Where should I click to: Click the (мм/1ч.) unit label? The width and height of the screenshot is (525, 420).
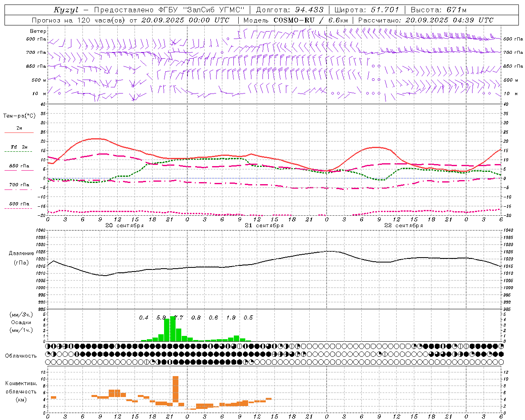pyautogui.click(x=21, y=330)
